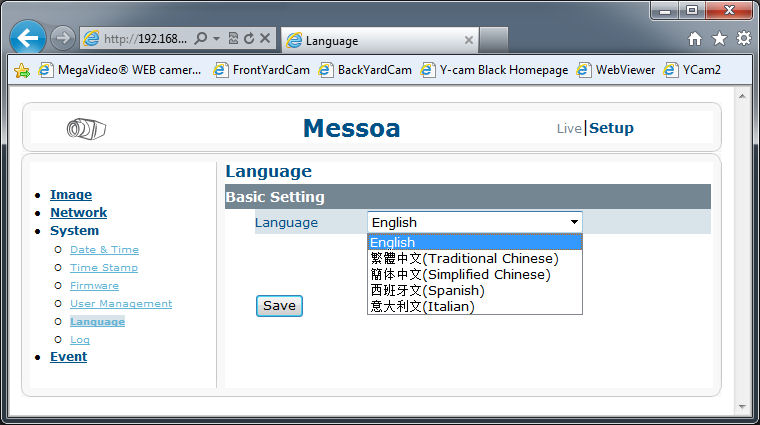
Task: Choose Traditional Chinese option
Action: [x=475, y=258]
